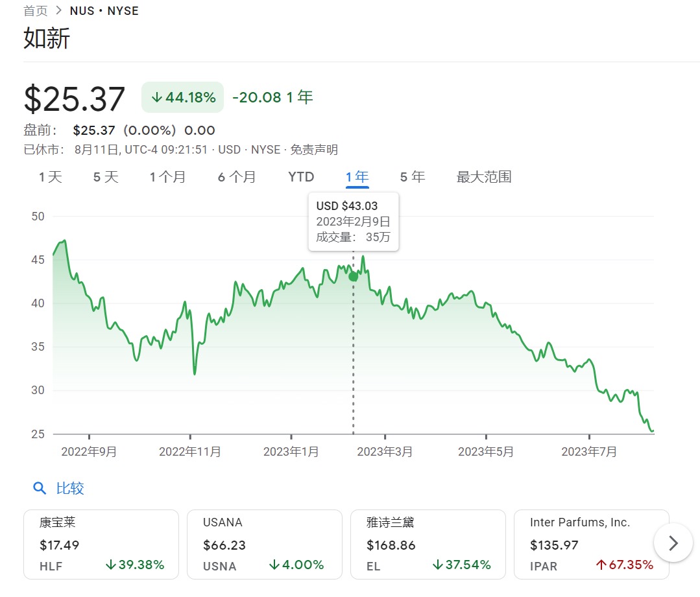Screen dimensions: 700x597
Task: Click the green data point on the chart
Action: pyautogui.click(x=353, y=277)
